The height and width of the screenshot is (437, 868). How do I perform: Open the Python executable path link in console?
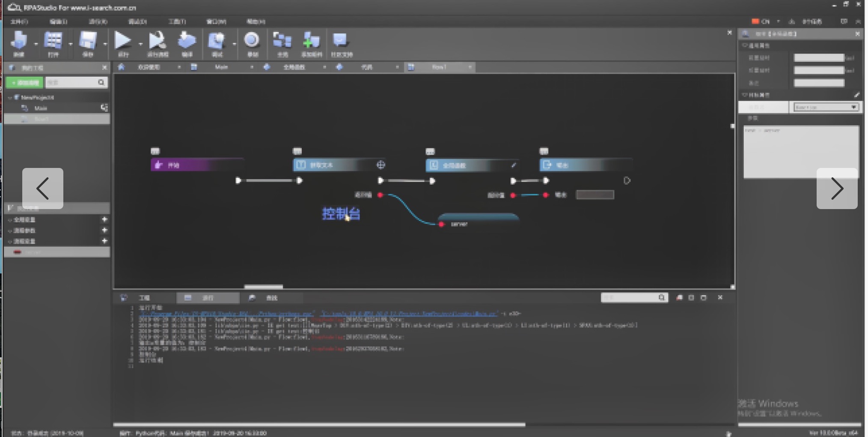227,314
